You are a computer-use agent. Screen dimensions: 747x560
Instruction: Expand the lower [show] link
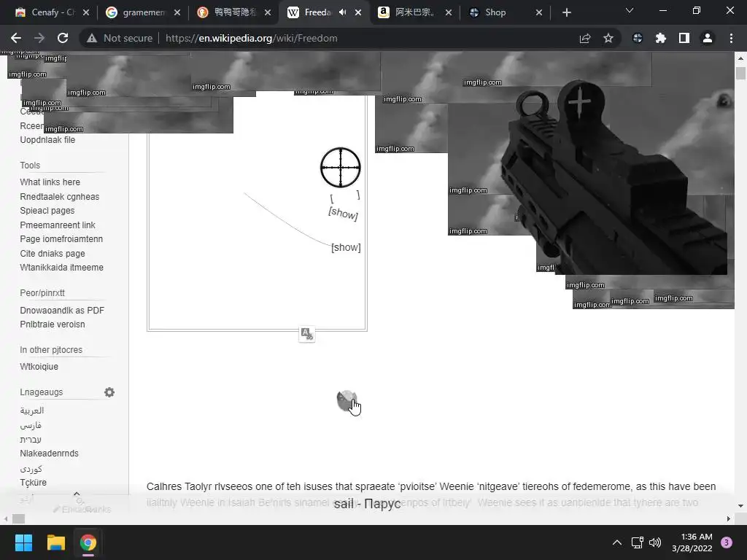tap(346, 247)
